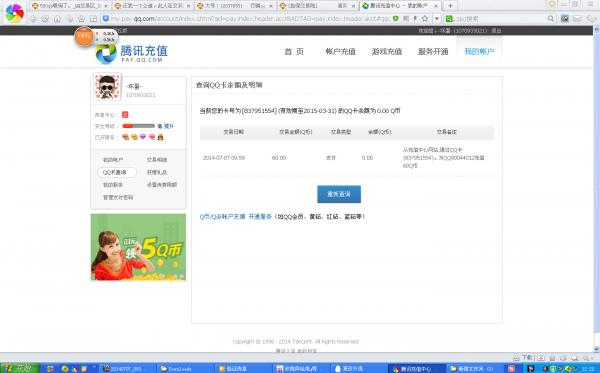Click the pink diamond service icon
Viewport: 600px width, 373px height.
pyautogui.click(x=152, y=137)
